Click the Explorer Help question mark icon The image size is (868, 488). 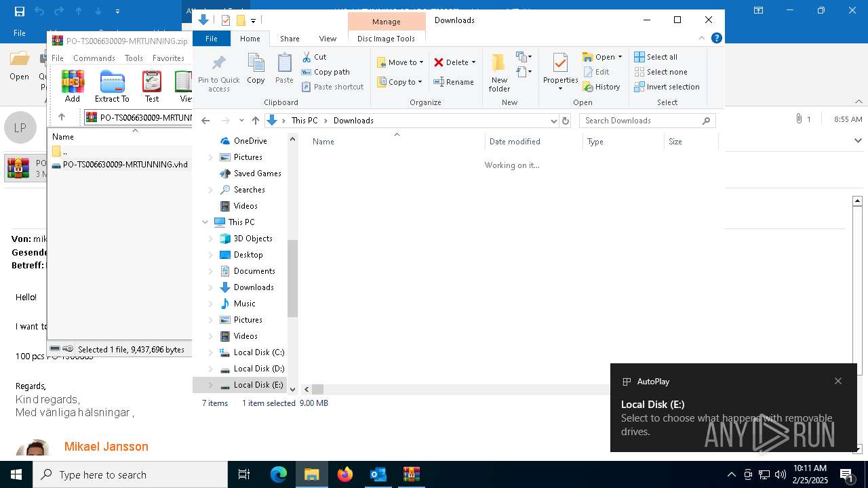(x=717, y=39)
